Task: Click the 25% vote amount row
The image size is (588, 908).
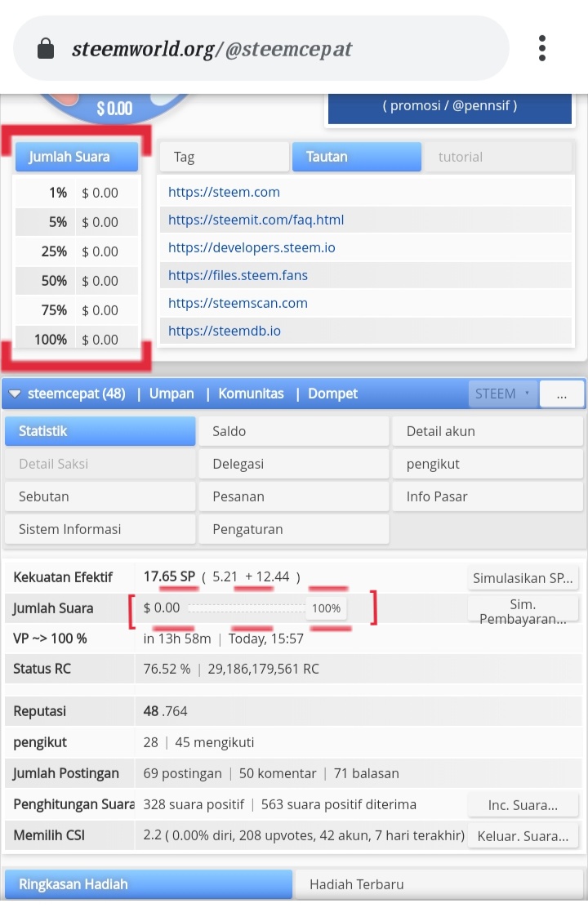Action: pos(77,251)
